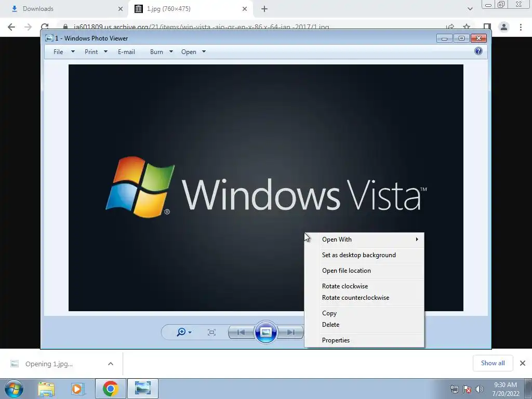Image resolution: width=532 pixels, height=399 pixels.
Task: Select Photo Viewer taskbar button
Action: point(143,389)
